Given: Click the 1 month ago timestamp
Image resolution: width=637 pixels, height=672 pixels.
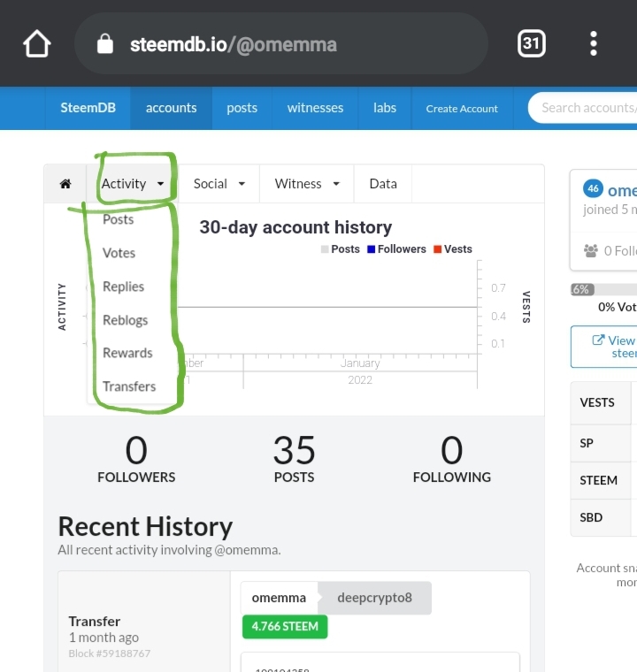Looking at the screenshot, I should click(104, 638).
